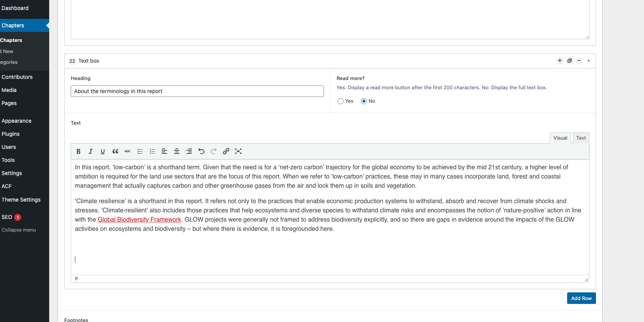Insert a blockquote via the toolbar

coord(115,152)
